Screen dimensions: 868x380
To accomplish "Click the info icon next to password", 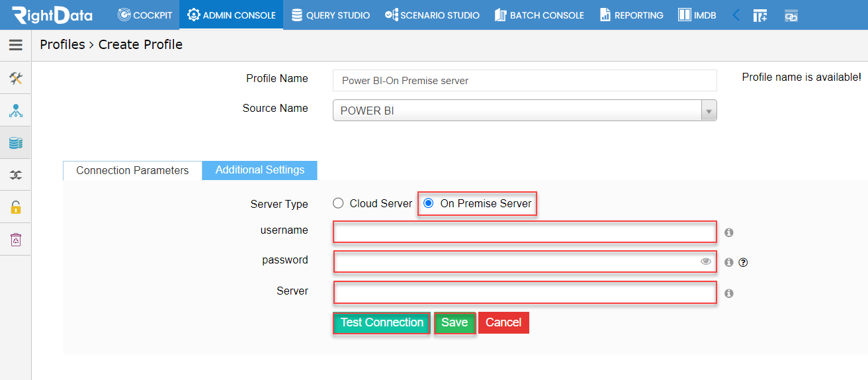I will tap(729, 262).
